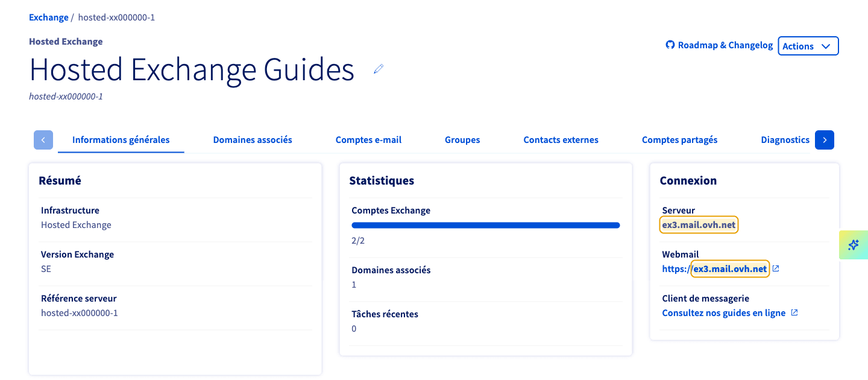868x380 pixels.
Task: Switch to the Domaines associés tab
Action: [253, 140]
